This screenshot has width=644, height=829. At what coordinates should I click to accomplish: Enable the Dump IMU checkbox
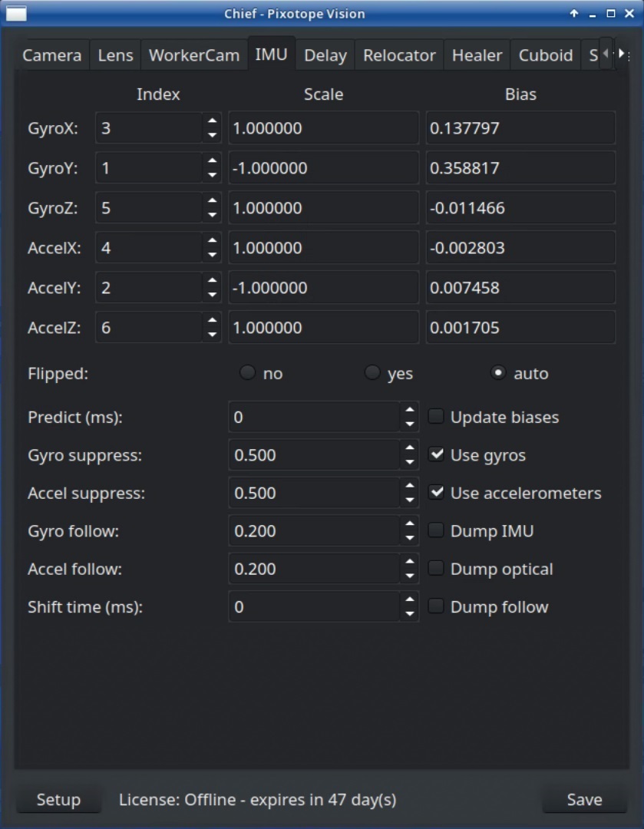pyautogui.click(x=436, y=530)
